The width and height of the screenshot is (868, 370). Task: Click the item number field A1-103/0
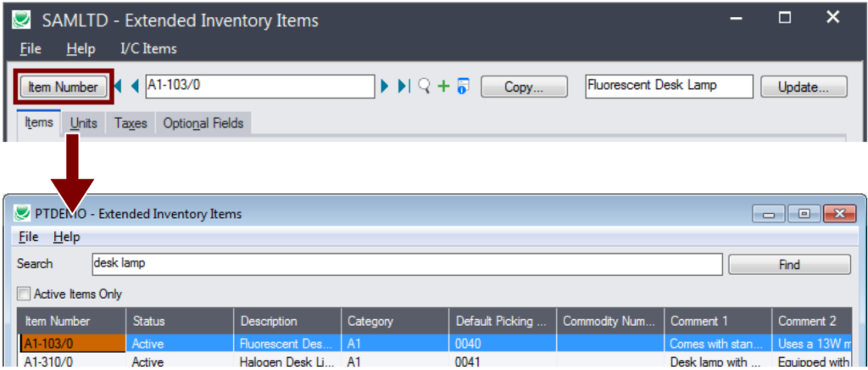coord(260,86)
